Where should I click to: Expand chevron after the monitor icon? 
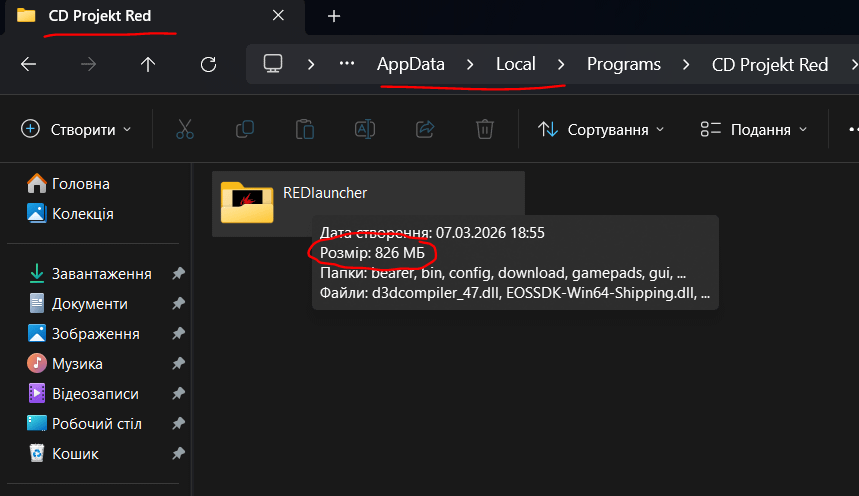(311, 65)
